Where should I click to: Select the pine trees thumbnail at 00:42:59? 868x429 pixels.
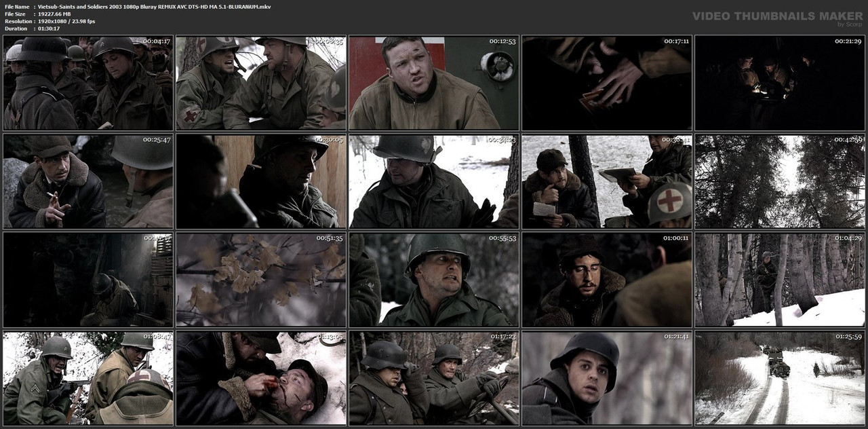[x=780, y=181]
